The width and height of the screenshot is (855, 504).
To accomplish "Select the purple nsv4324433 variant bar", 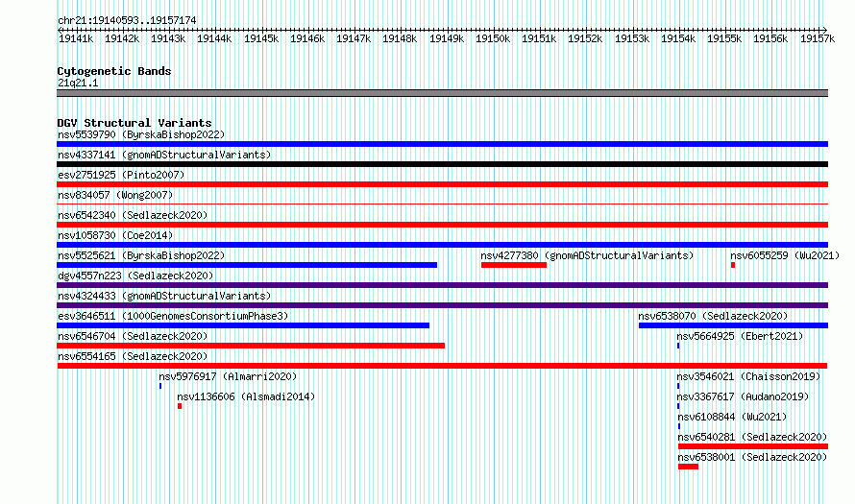I will pos(442,305).
